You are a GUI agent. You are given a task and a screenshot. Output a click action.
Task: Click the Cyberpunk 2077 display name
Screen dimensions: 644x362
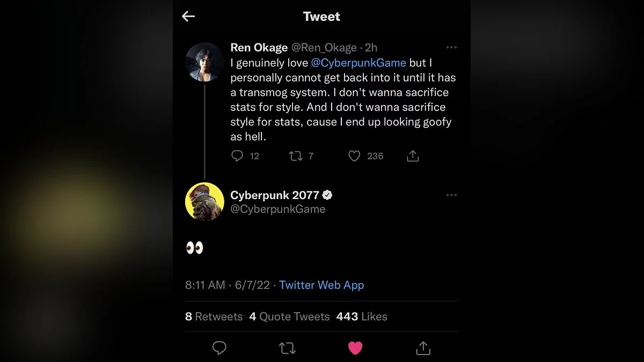tap(275, 195)
